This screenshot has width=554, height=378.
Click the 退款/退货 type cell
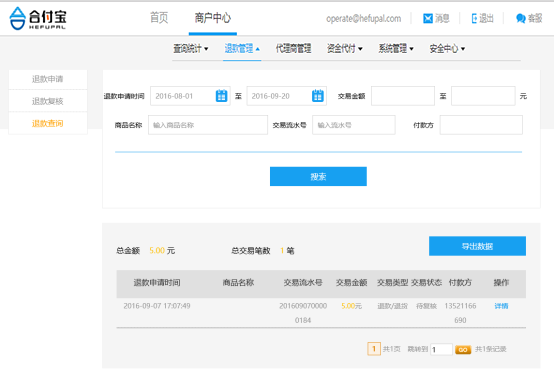pos(393,306)
